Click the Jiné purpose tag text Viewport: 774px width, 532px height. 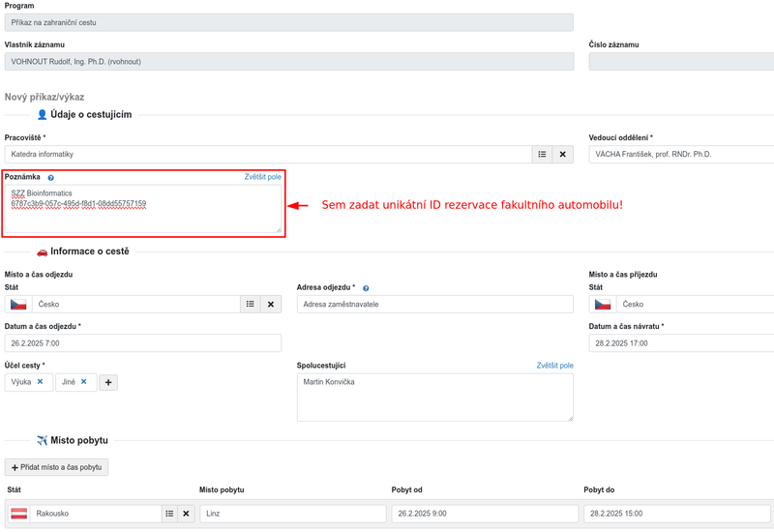69,382
